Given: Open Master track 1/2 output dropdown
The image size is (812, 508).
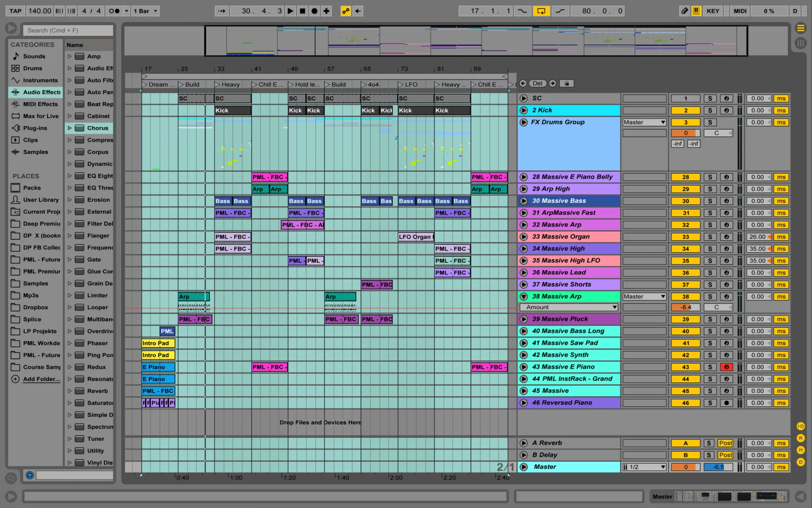Looking at the screenshot, I should 644,467.
